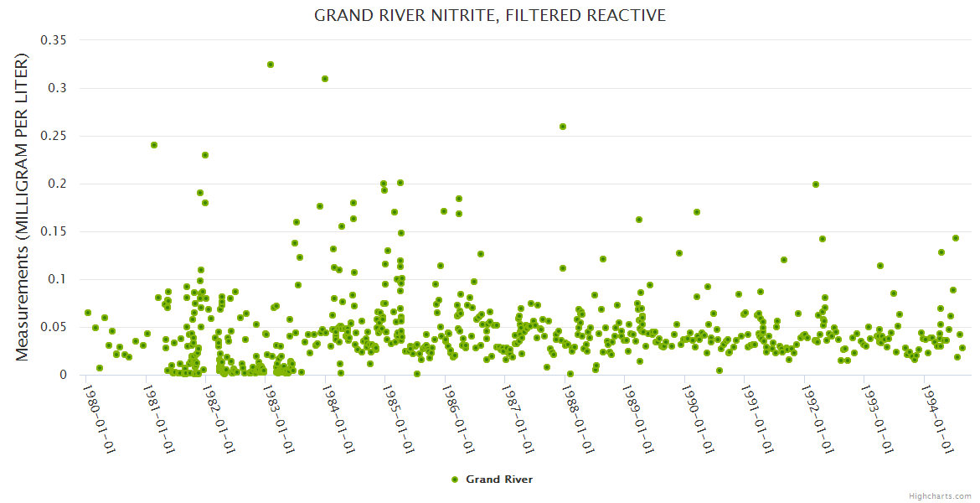This screenshot has height=503, width=980.
Task: Click the Measurements y-axis title
Action: [23, 207]
